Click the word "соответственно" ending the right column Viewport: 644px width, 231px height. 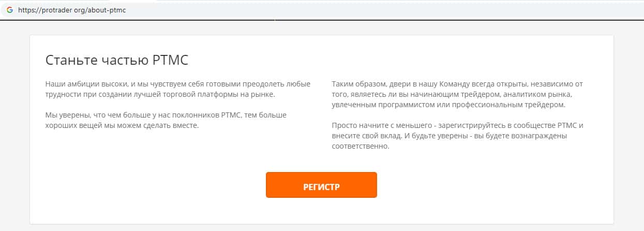(360, 146)
